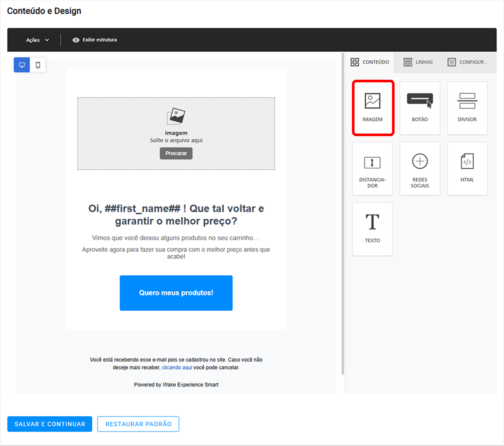This screenshot has height=446, width=504.
Task: Click the image placeholder icon in email
Action: pyautogui.click(x=176, y=116)
